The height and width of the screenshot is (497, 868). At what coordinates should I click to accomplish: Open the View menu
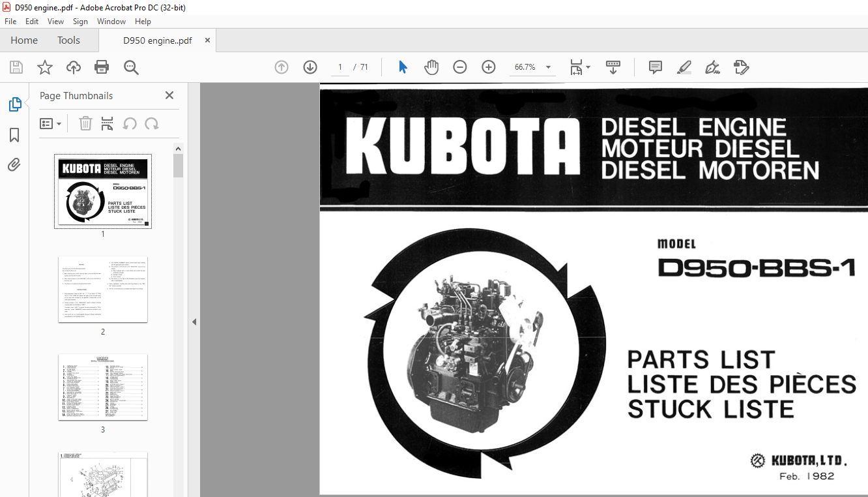point(55,22)
